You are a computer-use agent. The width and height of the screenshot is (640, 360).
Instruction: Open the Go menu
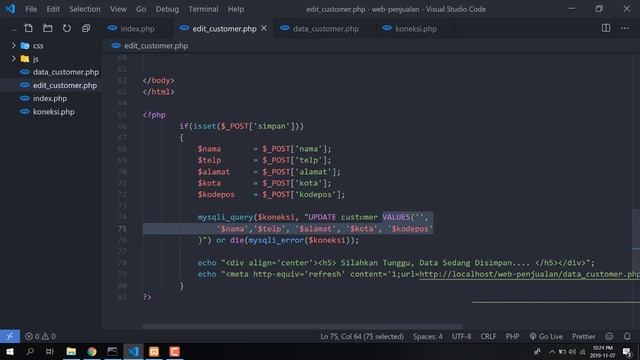coord(141,9)
